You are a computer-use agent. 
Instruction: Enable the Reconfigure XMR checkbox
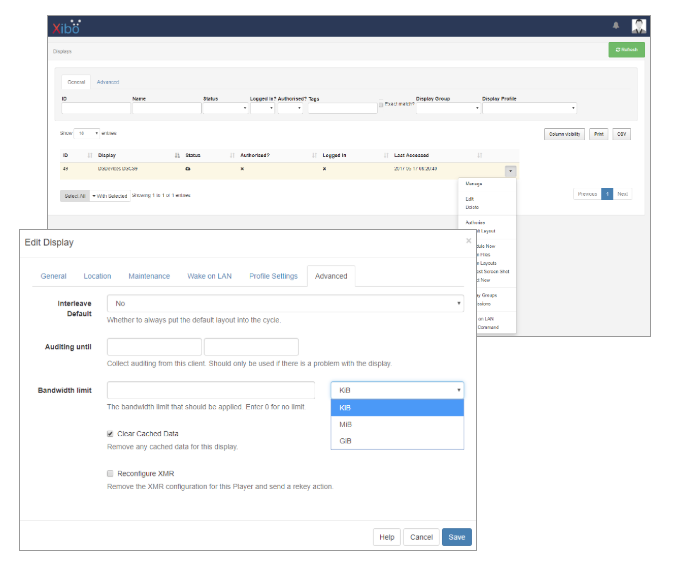coord(110,473)
